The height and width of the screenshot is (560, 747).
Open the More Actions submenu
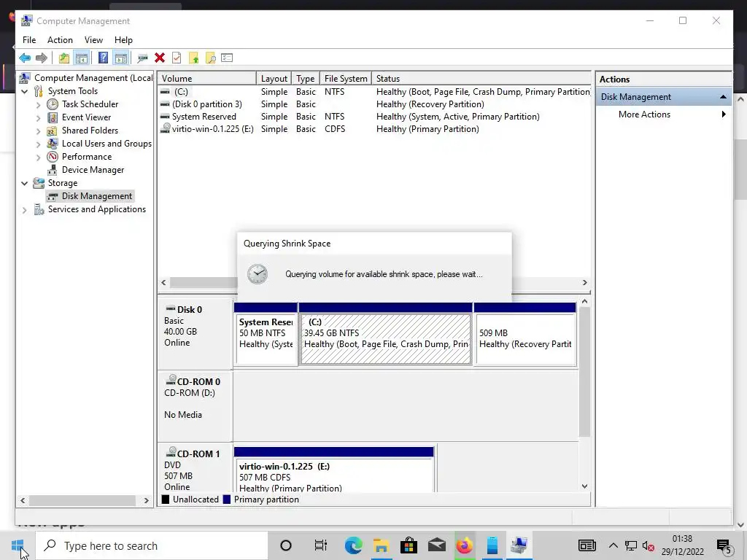coord(663,114)
